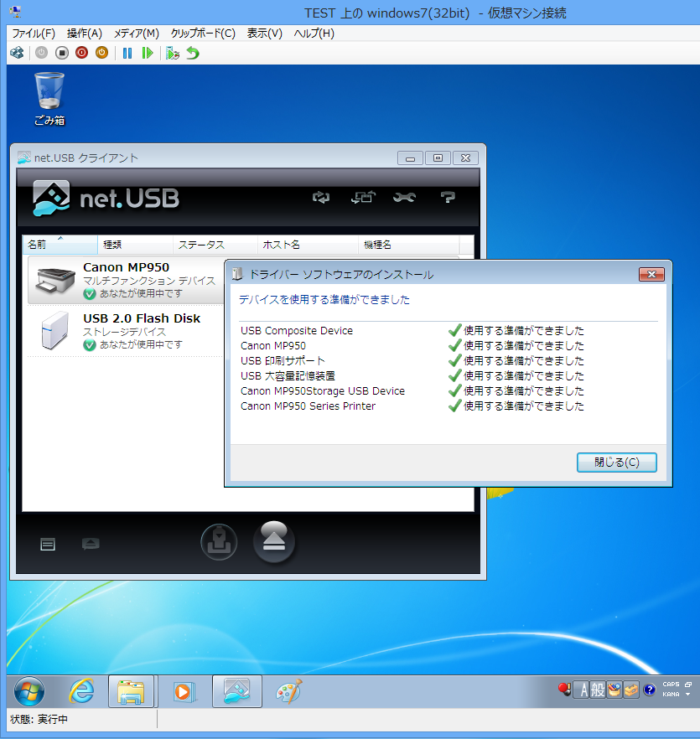The width and height of the screenshot is (700, 739).
Task: Pause the virtual machine
Action: 127,53
